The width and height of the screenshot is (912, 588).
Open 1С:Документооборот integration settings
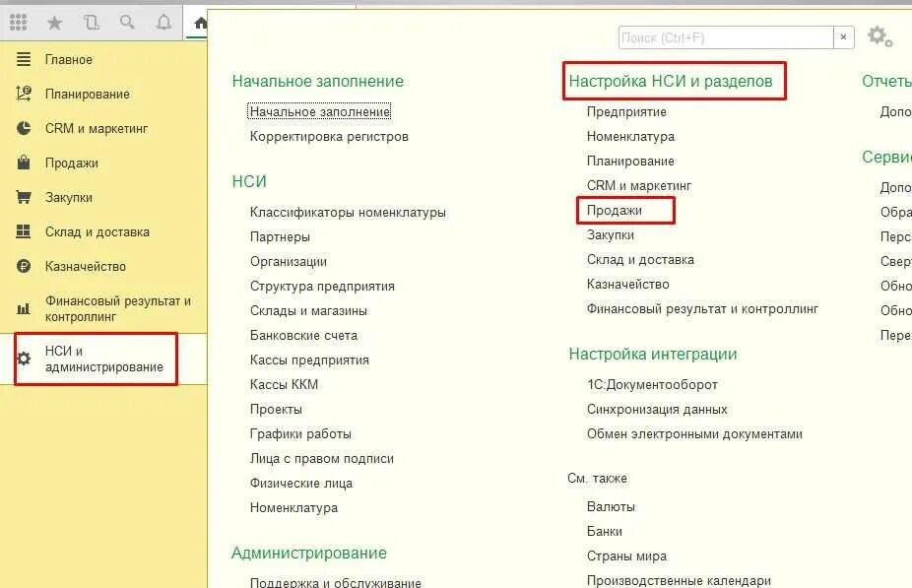click(652, 384)
